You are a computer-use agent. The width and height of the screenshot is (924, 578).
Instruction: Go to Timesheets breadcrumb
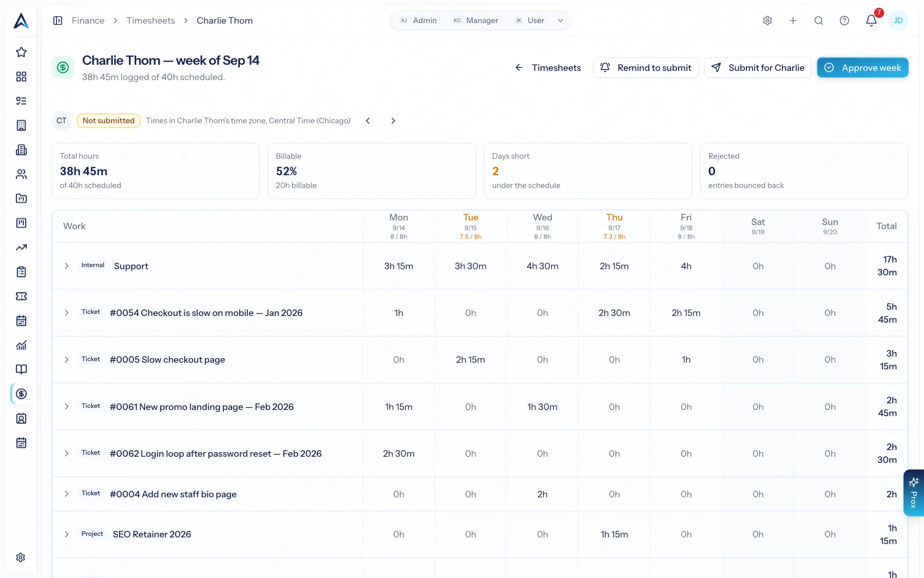(151, 21)
